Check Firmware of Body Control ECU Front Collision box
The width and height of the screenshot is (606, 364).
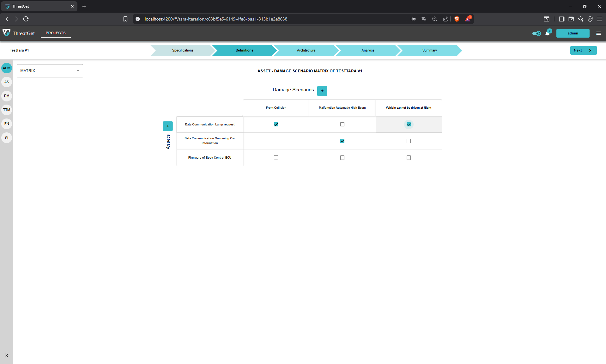(x=276, y=158)
